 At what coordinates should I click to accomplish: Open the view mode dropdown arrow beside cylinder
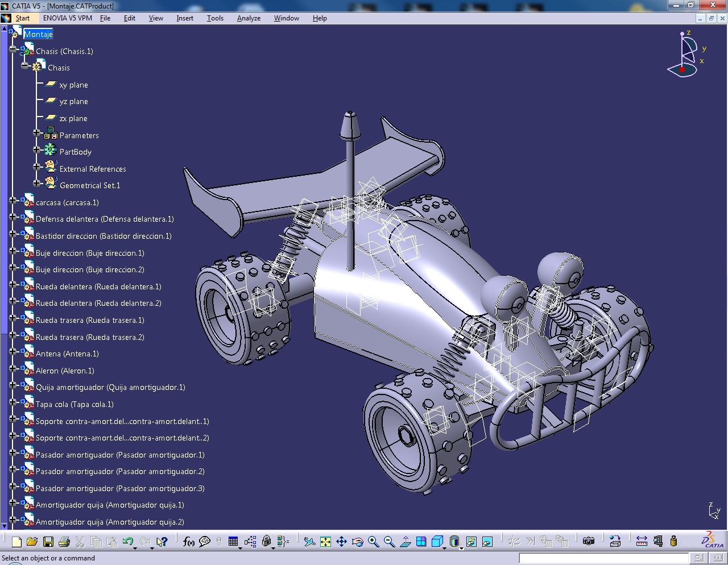(461, 548)
